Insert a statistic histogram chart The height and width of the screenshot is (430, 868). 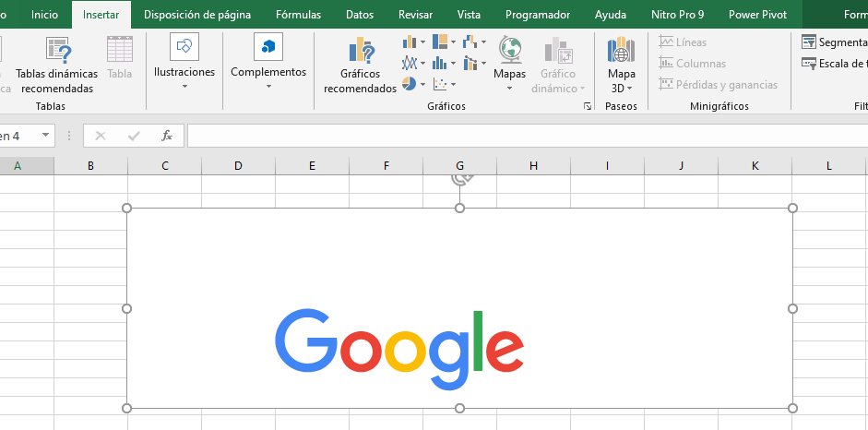(444, 63)
